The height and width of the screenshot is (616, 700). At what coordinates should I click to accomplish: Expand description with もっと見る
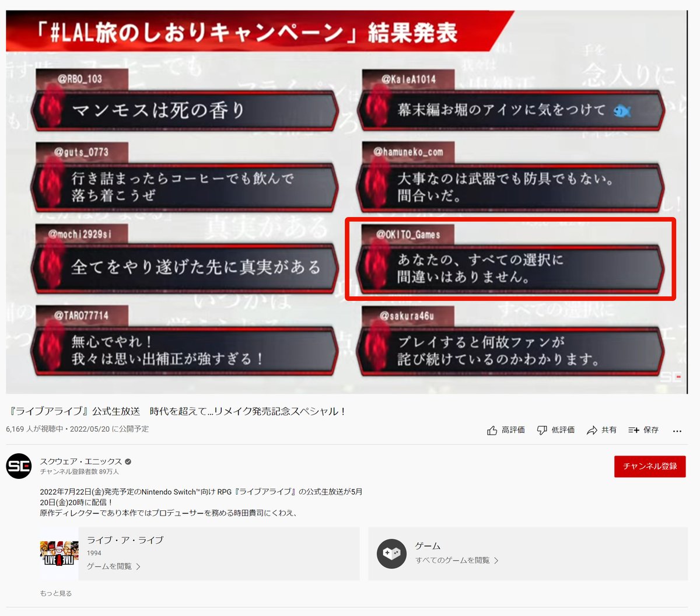pos(56,593)
